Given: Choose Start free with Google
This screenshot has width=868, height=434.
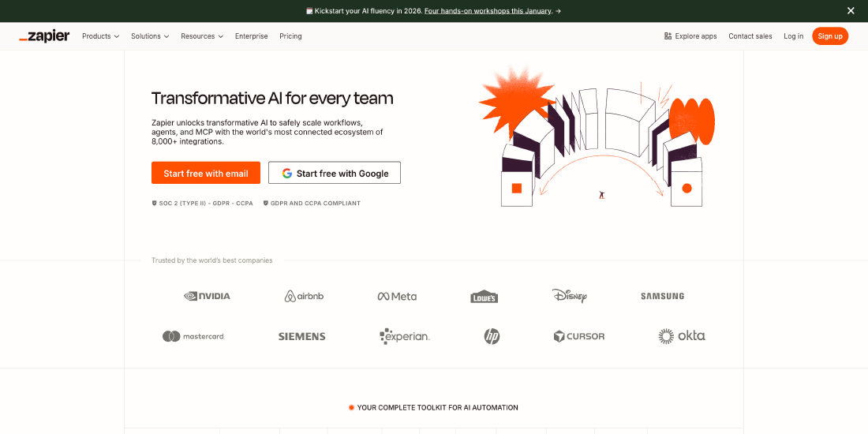Looking at the screenshot, I should tap(335, 173).
